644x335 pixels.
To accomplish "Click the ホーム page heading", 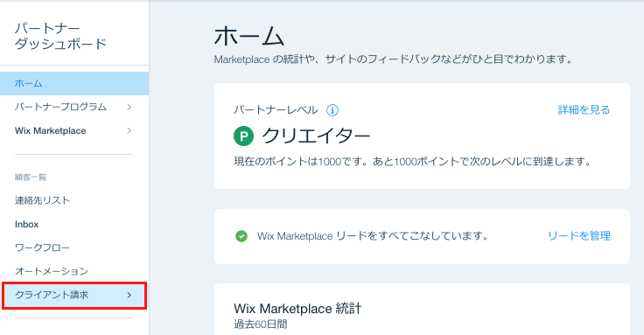I will [x=248, y=36].
